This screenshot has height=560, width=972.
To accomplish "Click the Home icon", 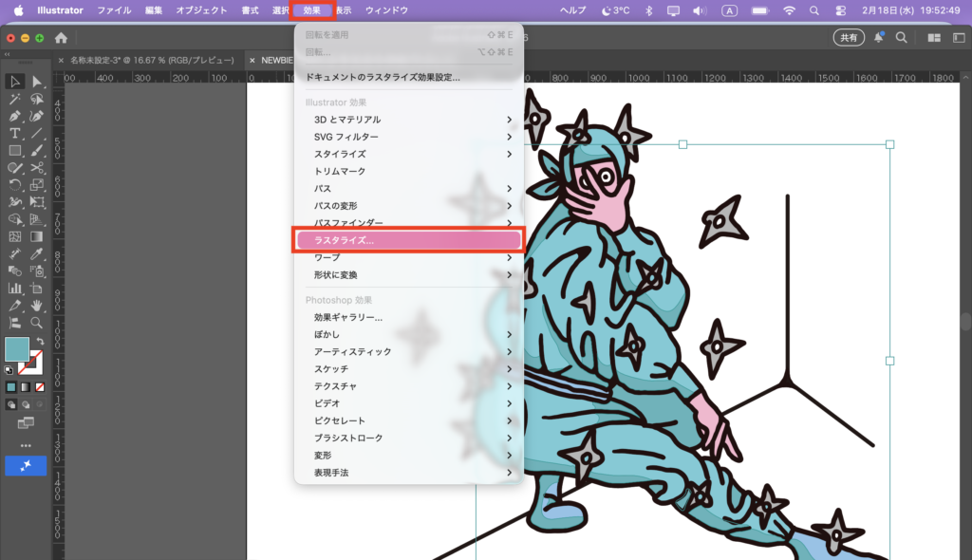I will pos(62,38).
